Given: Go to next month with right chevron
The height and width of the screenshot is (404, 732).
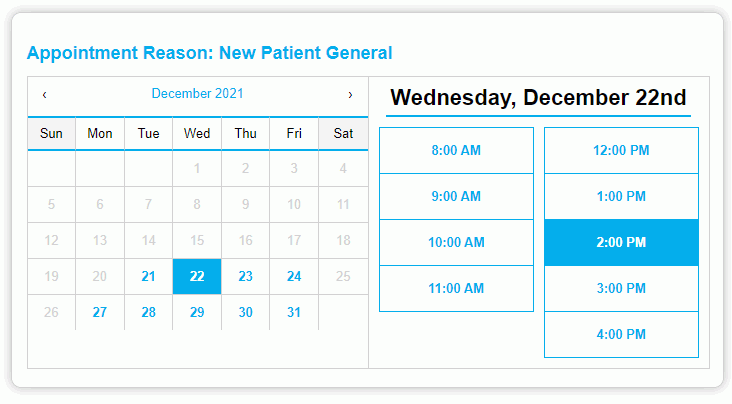Looking at the screenshot, I should [350, 95].
